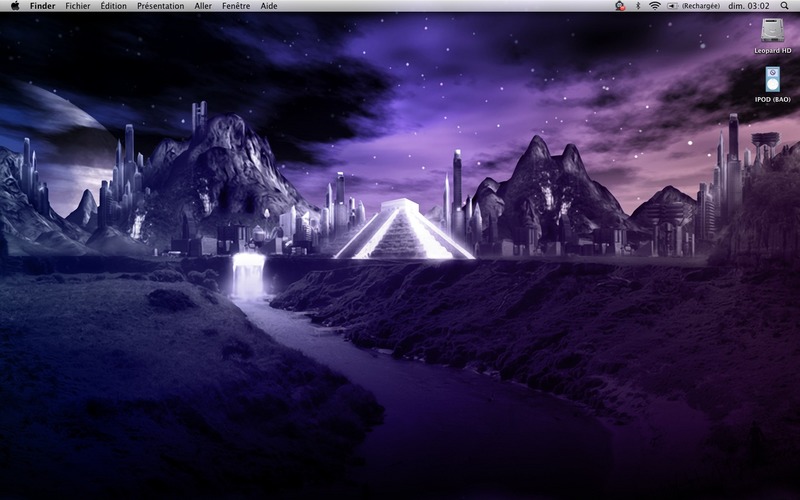Open the Wi-Fi AirPort status menu
Screen dimensions: 800x500
coord(655,6)
